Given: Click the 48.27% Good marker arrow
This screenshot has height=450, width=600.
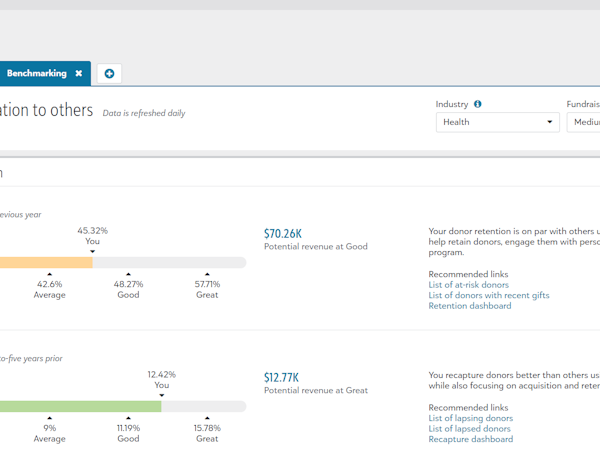Looking at the screenshot, I should point(128,273).
